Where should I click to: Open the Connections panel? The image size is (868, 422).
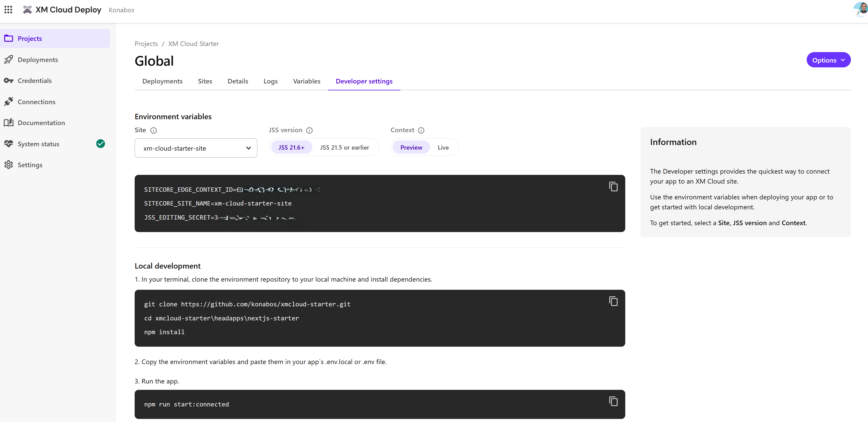click(x=36, y=102)
